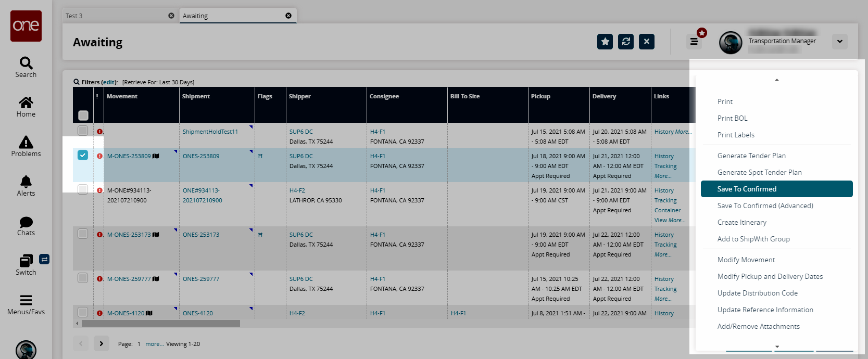Open shipment link ShipmentHoldTest11
The width and height of the screenshot is (868, 359).
point(210,132)
